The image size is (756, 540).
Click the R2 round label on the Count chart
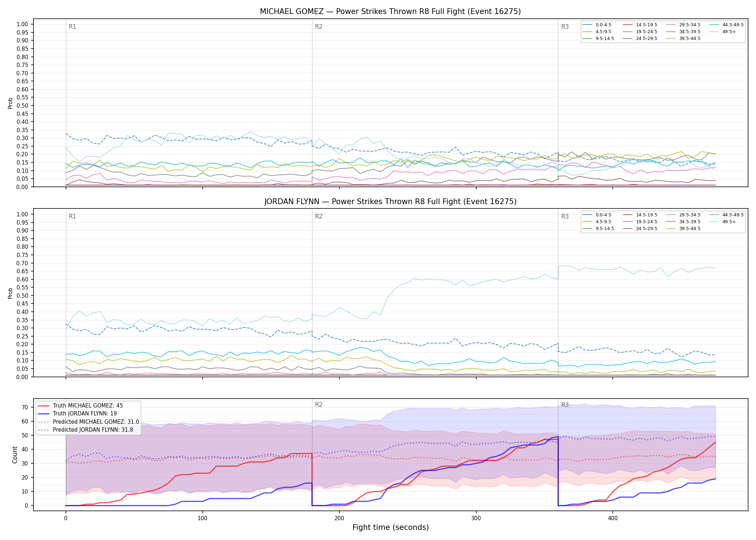tap(319, 405)
